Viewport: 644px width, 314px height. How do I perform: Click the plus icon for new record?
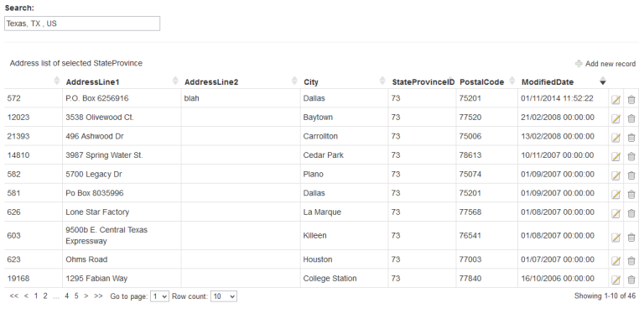coord(579,64)
